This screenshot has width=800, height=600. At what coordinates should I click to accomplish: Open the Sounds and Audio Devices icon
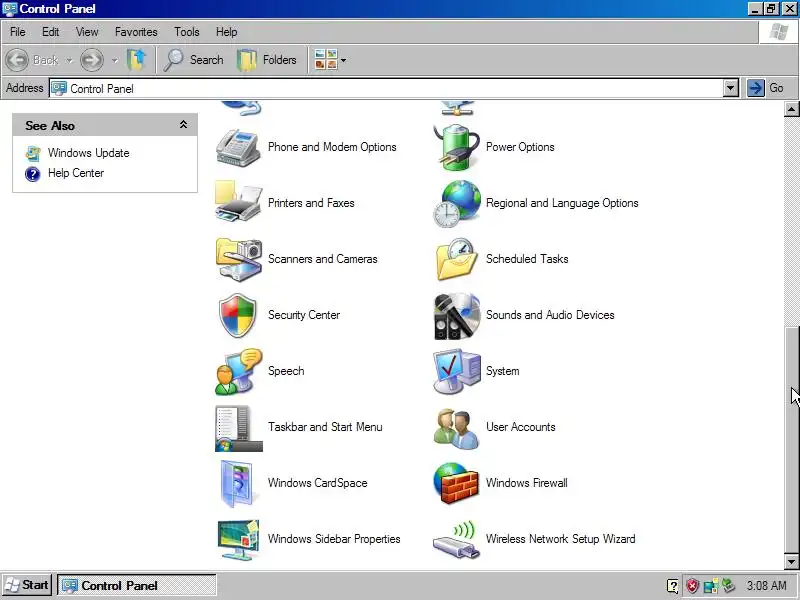click(x=456, y=316)
